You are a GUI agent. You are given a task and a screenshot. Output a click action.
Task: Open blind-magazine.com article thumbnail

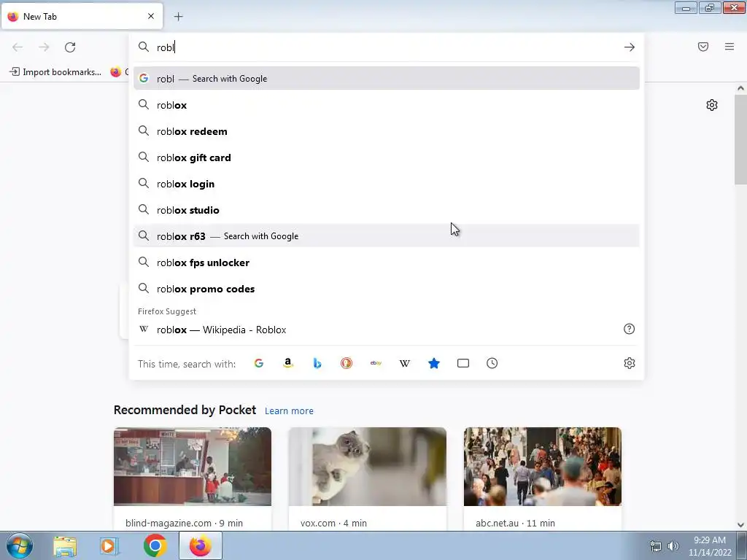[x=193, y=467]
